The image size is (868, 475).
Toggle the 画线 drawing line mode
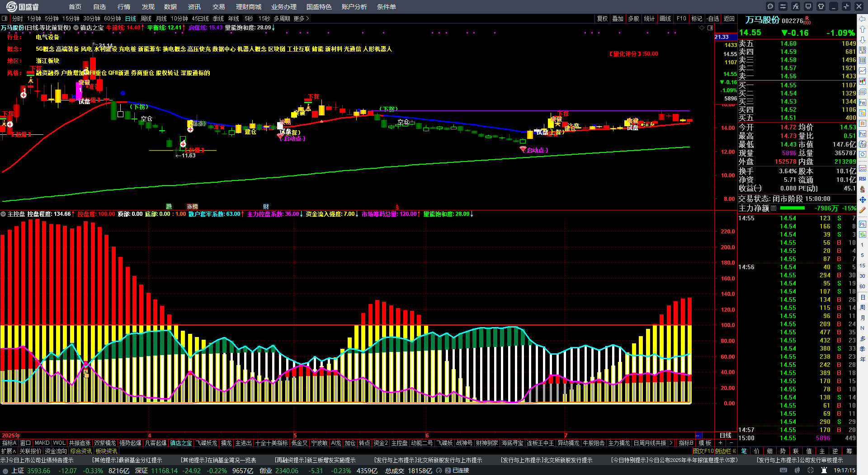click(665, 19)
